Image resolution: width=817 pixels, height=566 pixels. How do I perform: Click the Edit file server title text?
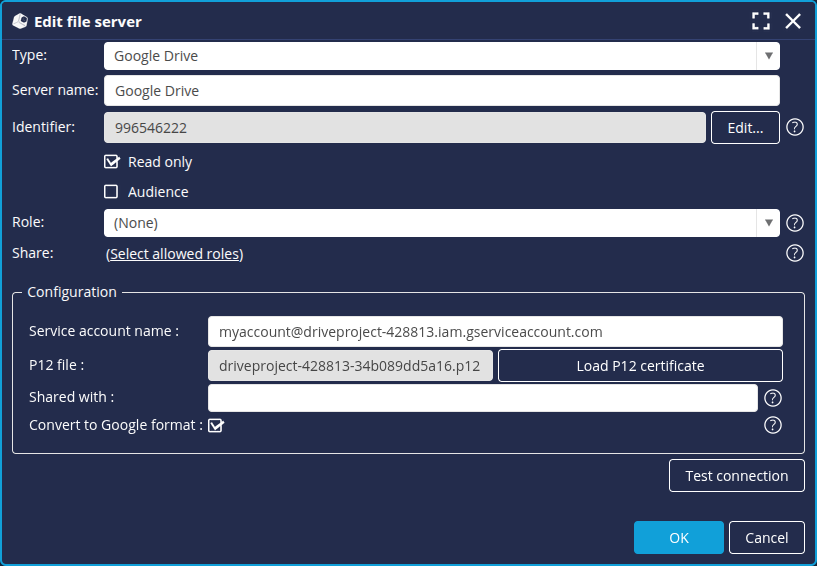(x=88, y=22)
